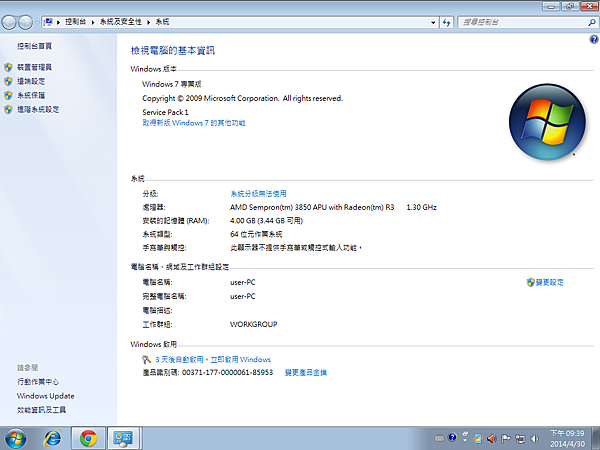Select Windows 7 專業版 edition text

pos(172,84)
